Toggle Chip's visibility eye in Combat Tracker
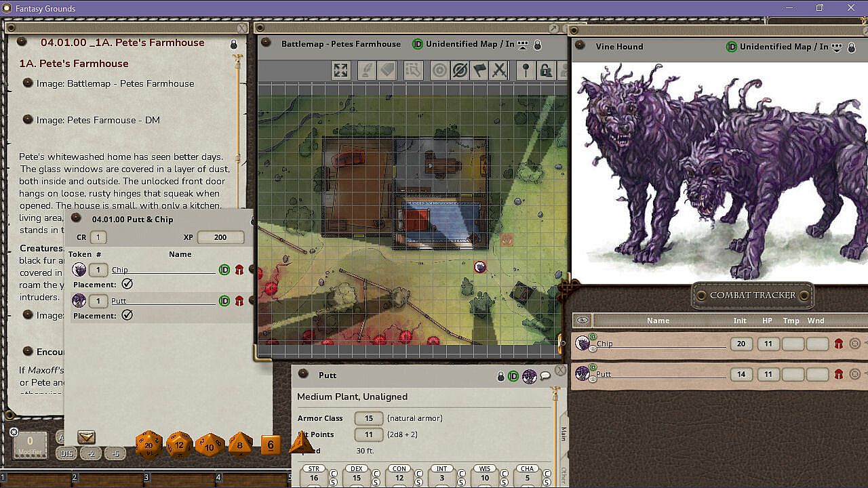This screenshot has height=488, width=868. pos(593,348)
